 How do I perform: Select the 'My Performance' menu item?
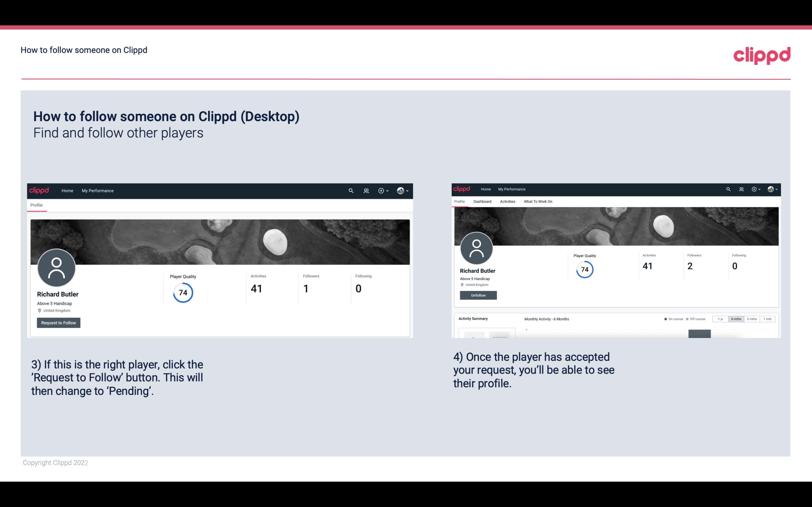97,190
